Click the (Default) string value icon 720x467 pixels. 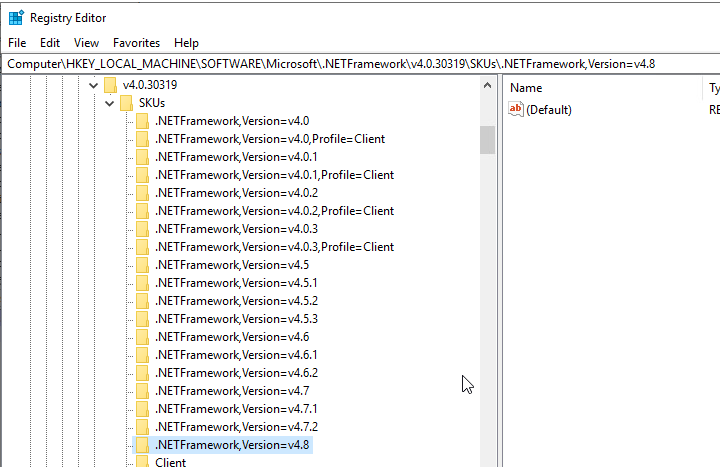[516, 109]
